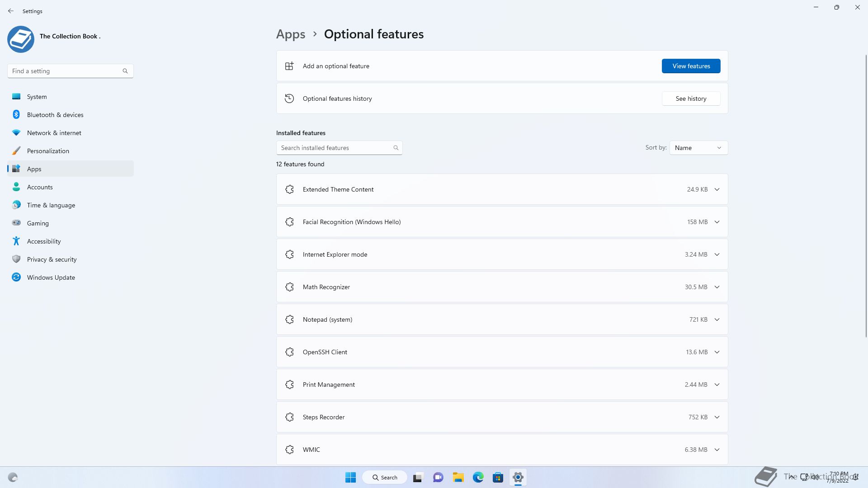The height and width of the screenshot is (488, 868).
Task: Click the Find a setting field
Action: tap(71, 71)
